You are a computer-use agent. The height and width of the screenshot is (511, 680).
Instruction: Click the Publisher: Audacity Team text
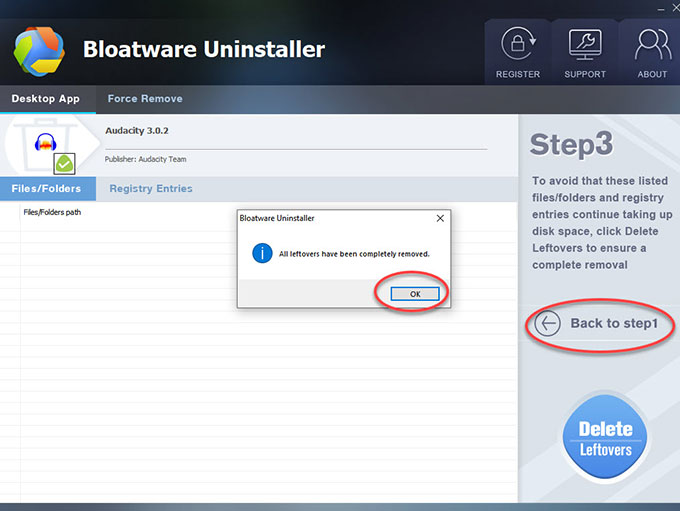click(145, 159)
